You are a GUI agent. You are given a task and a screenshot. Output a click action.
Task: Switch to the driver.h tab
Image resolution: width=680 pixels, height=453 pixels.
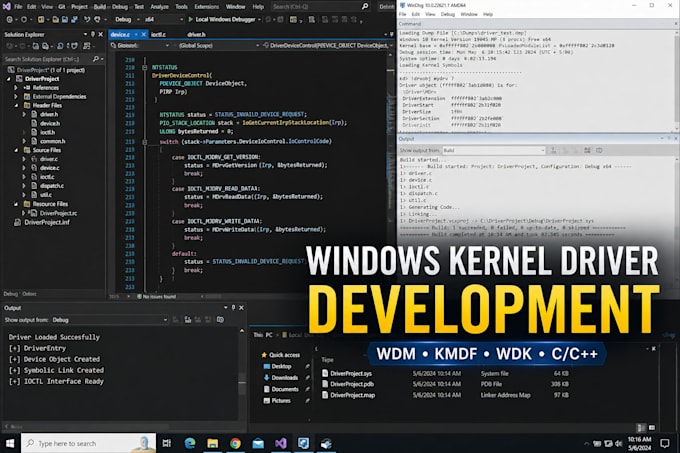[196, 34]
